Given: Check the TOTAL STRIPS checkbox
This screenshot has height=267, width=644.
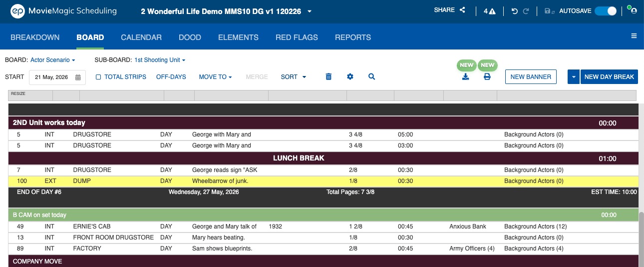Looking at the screenshot, I should point(98,77).
